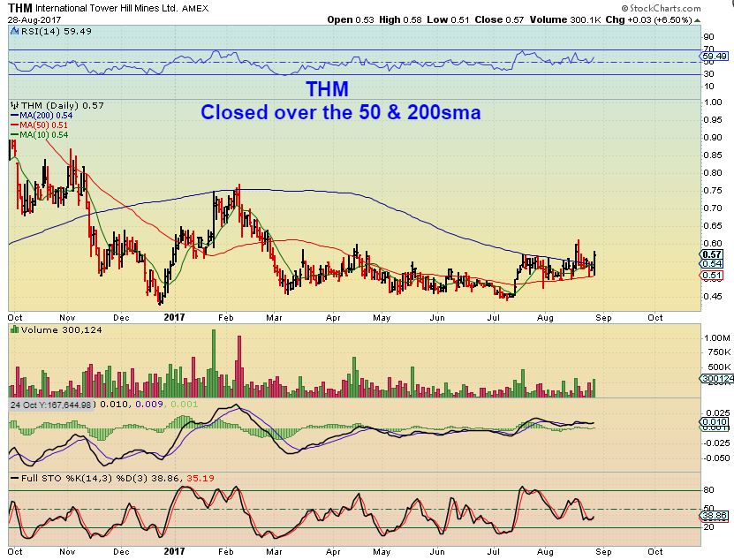This screenshot has height=560, width=734.
Task: Click the black MACD value 0.010 in the panel label
Action: point(114,404)
